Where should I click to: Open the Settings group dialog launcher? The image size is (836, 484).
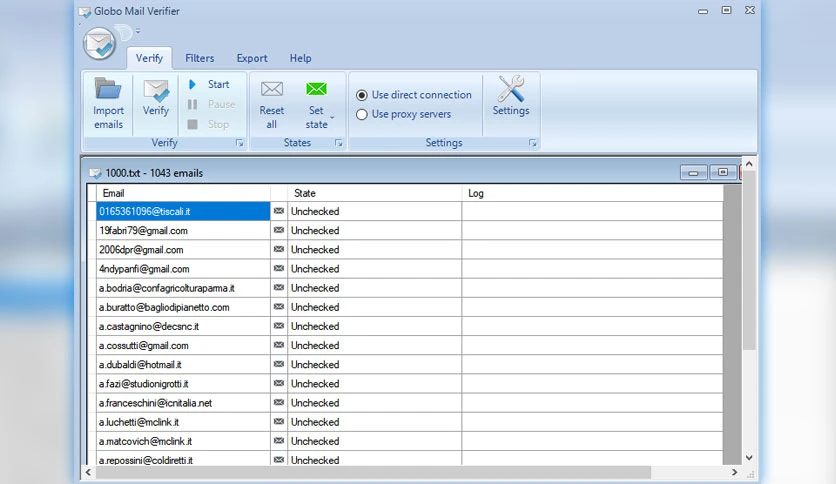point(532,143)
